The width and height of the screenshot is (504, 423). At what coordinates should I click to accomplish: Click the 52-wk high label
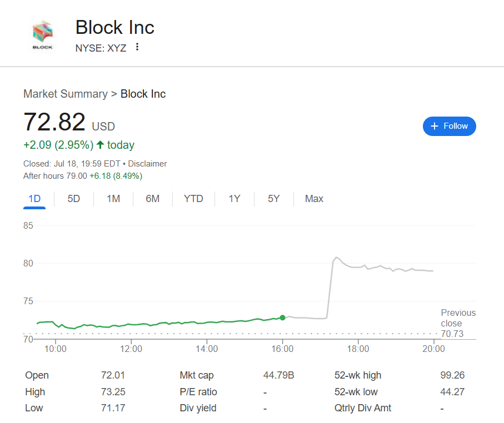click(x=357, y=375)
